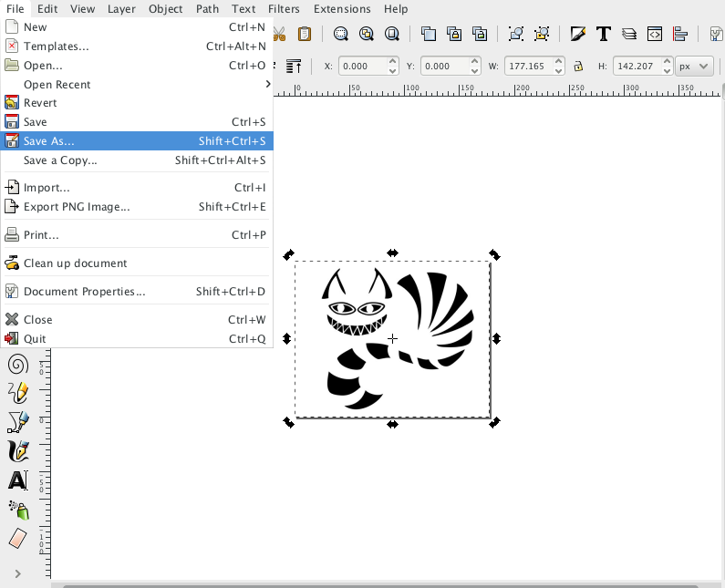Open Document Properties menu entry
The width and height of the screenshot is (725, 588).
click(137, 291)
